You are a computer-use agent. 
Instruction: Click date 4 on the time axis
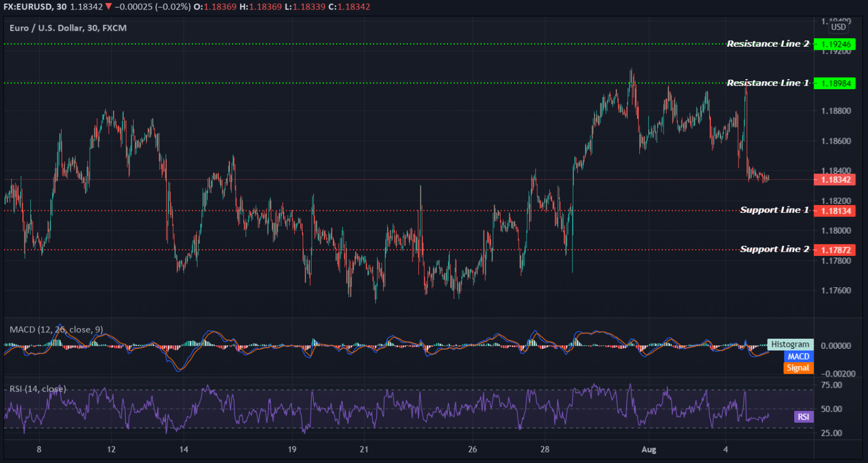[x=725, y=449]
